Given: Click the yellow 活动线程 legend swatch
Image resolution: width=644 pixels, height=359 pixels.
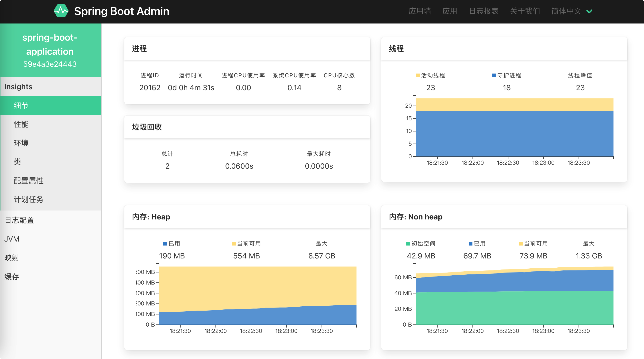Looking at the screenshot, I should [418, 75].
